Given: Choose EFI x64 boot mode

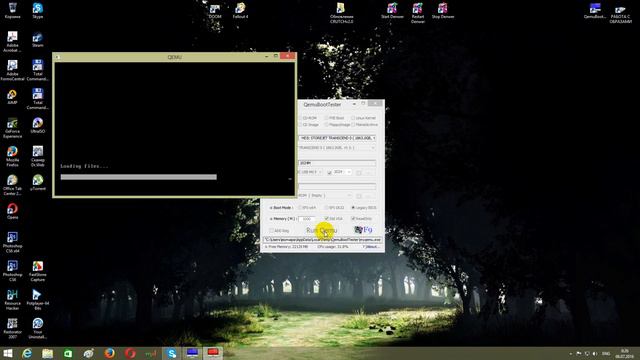Looking at the screenshot, I should click(307, 208).
